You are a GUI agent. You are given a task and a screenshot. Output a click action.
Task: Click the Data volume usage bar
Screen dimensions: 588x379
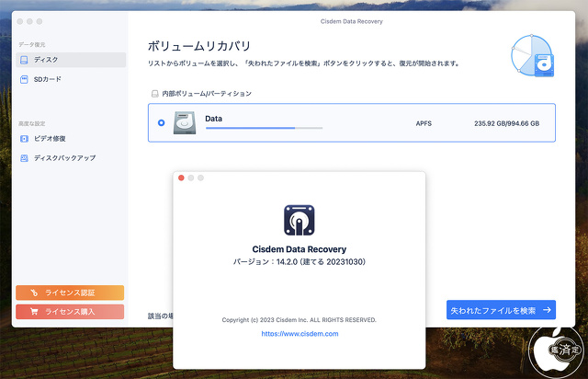point(264,128)
